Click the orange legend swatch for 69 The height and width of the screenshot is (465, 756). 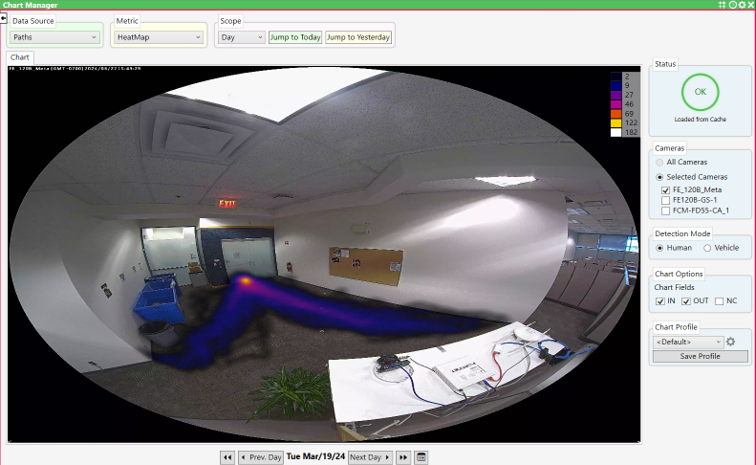[616, 114]
